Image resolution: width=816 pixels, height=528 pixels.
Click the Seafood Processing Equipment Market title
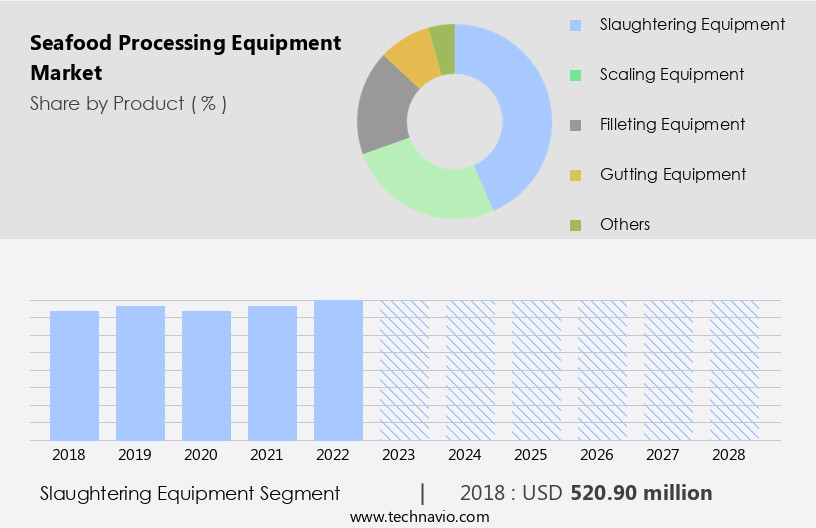tap(185, 57)
